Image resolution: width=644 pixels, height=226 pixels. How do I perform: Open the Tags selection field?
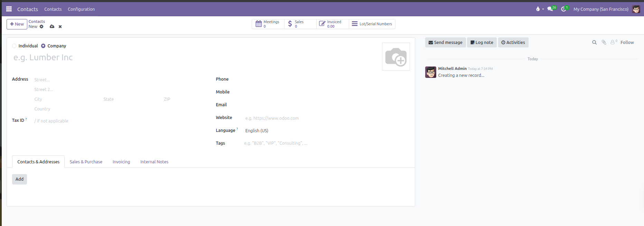click(327, 143)
